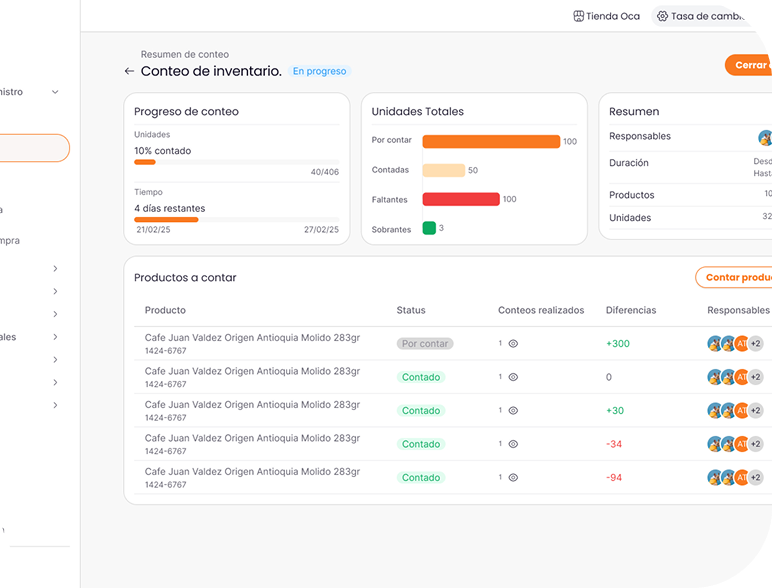Click the Unidades 10% contado progress bar
The height and width of the screenshot is (588, 772).
click(236, 162)
